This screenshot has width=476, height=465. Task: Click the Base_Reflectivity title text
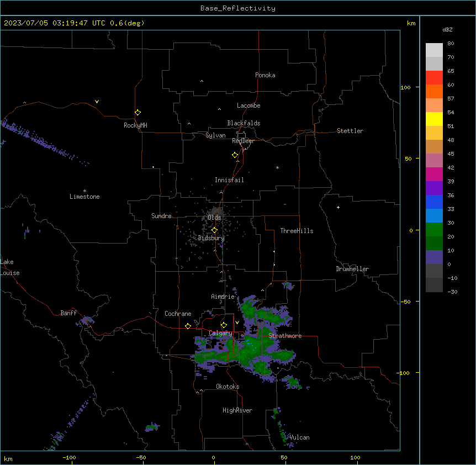(238, 8)
